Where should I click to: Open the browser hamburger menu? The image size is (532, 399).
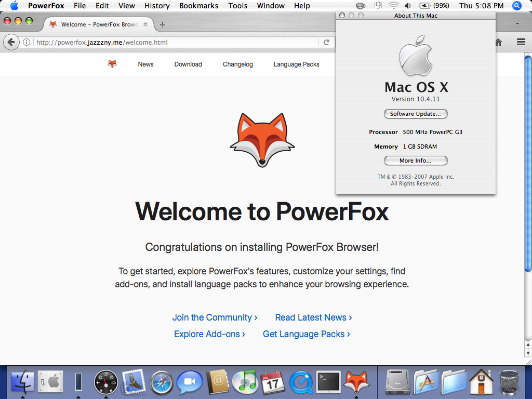pos(521,42)
